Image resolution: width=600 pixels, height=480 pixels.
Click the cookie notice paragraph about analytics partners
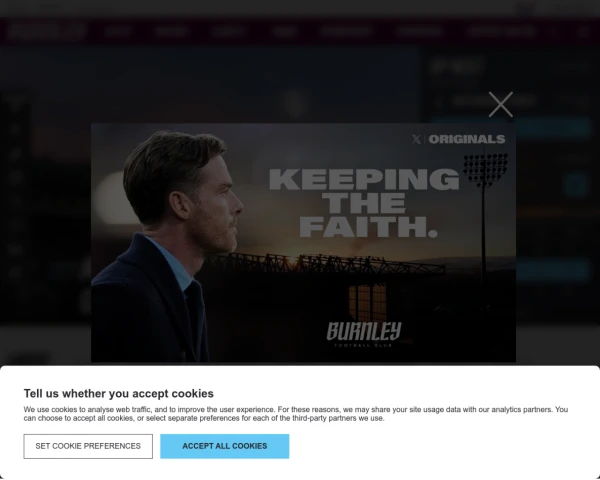296,414
